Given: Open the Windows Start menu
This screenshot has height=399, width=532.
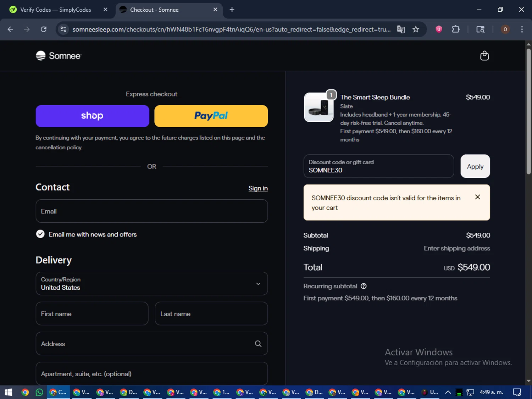Looking at the screenshot, I should point(9,392).
